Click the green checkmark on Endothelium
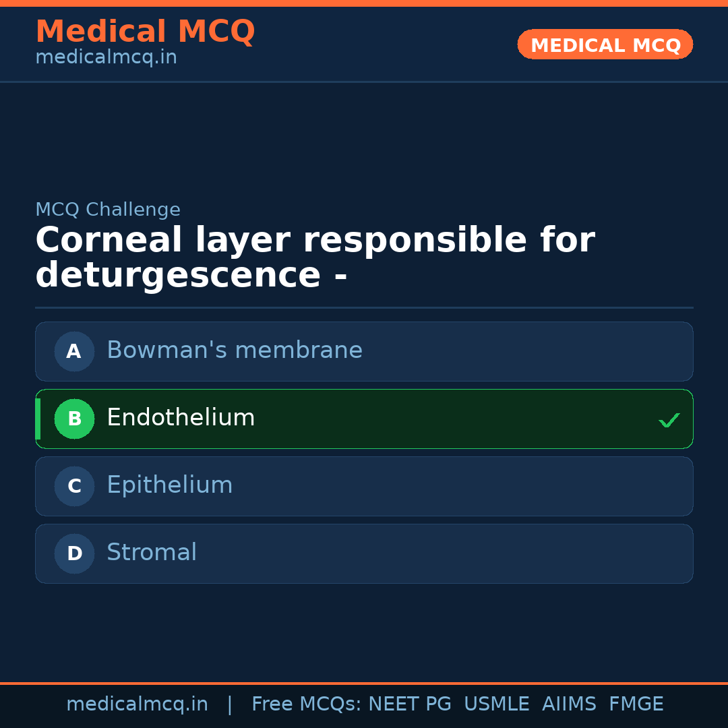The height and width of the screenshot is (728, 728). 669,420
